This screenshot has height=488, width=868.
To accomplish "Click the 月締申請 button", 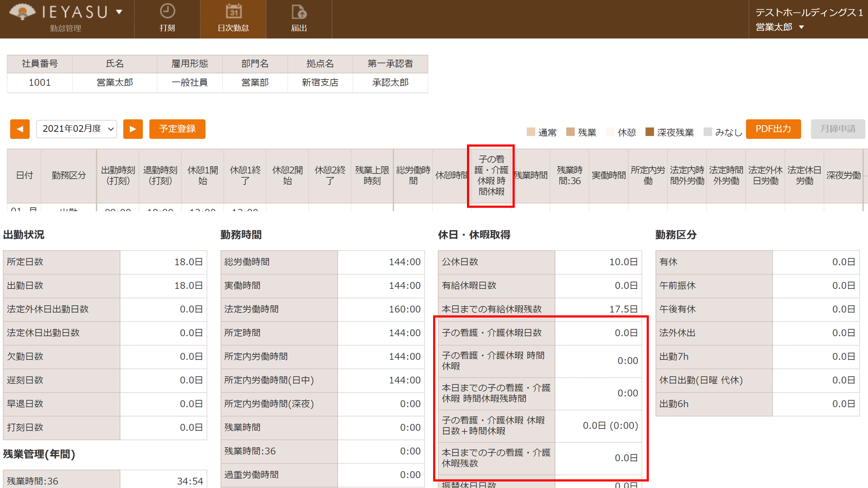I will click(x=838, y=129).
